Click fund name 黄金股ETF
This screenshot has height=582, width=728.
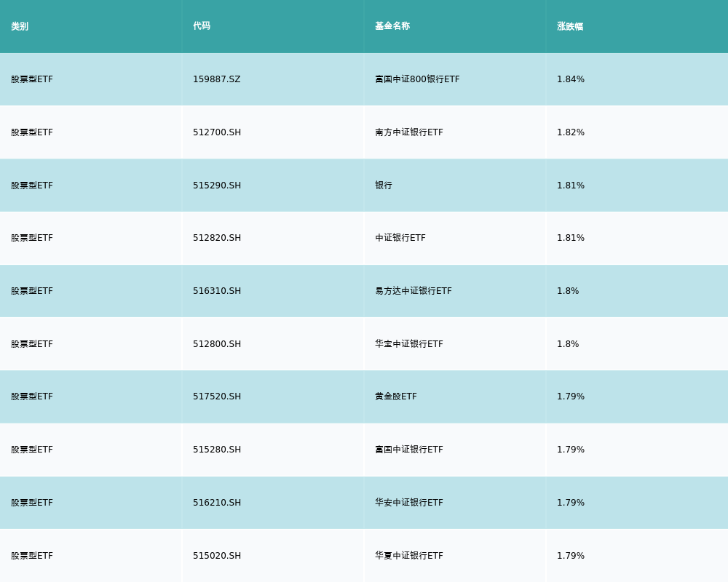click(x=395, y=396)
